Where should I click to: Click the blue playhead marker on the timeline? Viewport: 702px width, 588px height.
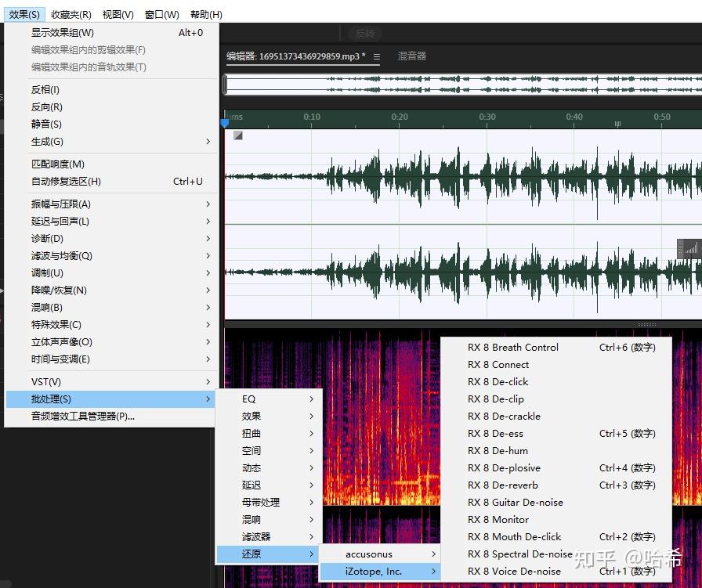pos(225,123)
